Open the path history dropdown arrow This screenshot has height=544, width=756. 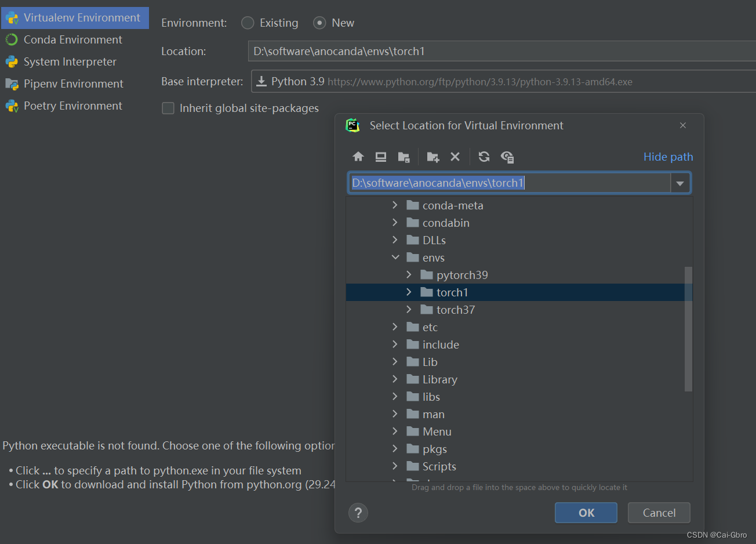[680, 183]
